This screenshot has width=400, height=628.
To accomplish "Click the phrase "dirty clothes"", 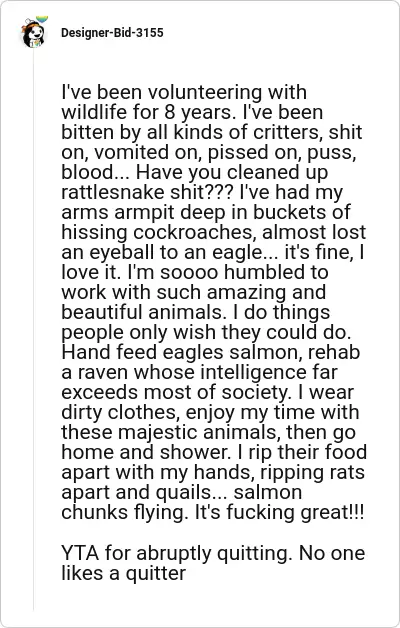I will point(120,413).
